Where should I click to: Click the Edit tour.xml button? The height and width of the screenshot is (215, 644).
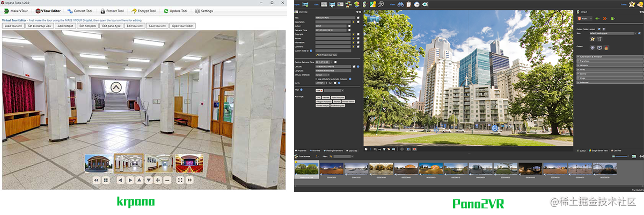click(135, 26)
